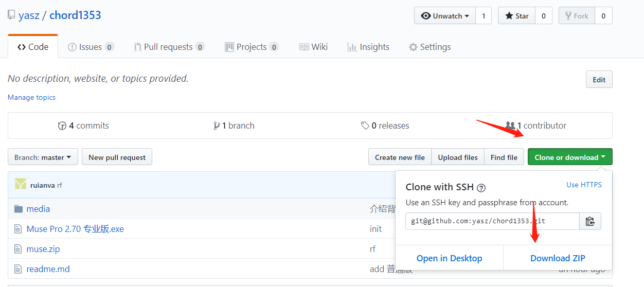Image resolution: width=644 pixels, height=287 pixels.
Task: Open the ruianva author link
Action: [43, 185]
